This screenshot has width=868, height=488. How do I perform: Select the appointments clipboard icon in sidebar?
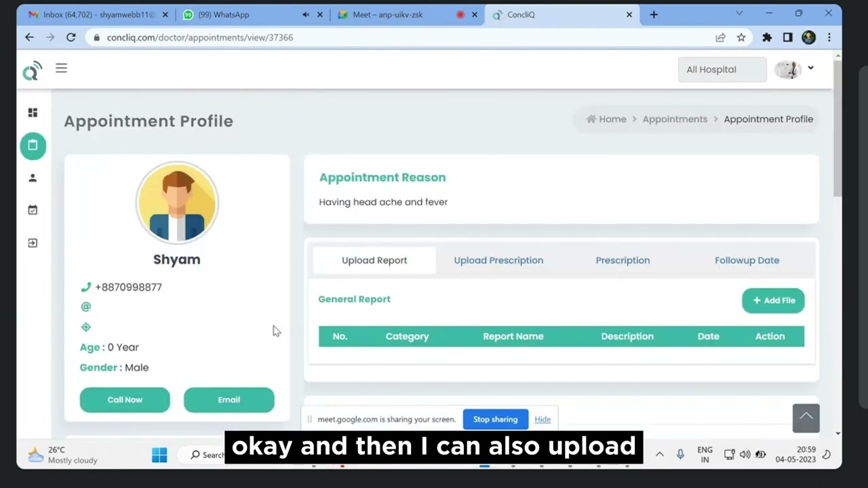[33, 145]
